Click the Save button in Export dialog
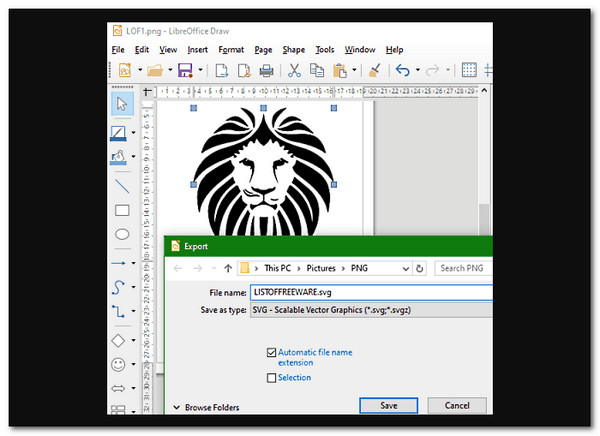Screen dimensions: 600x436 coord(388,405)
